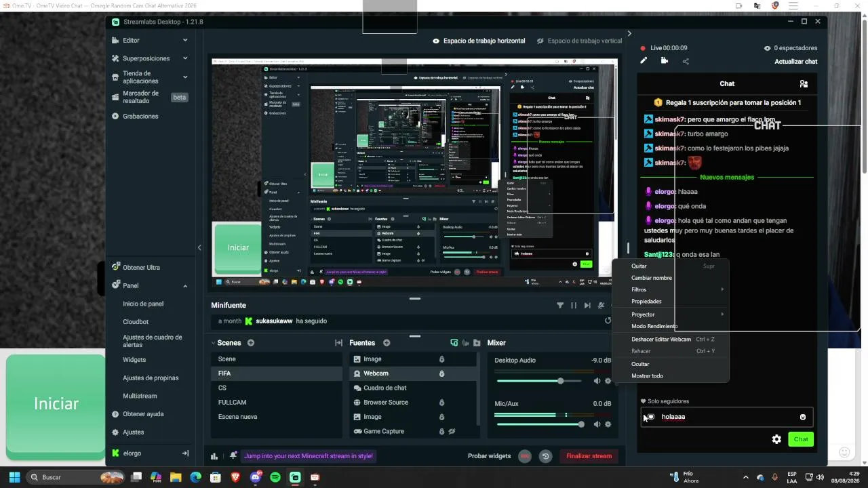Image resolution: width=868 pixels, height=488 pixels.
Task: Open scene transitions icon beside Scenes
Action: click(x=338, y=343)
